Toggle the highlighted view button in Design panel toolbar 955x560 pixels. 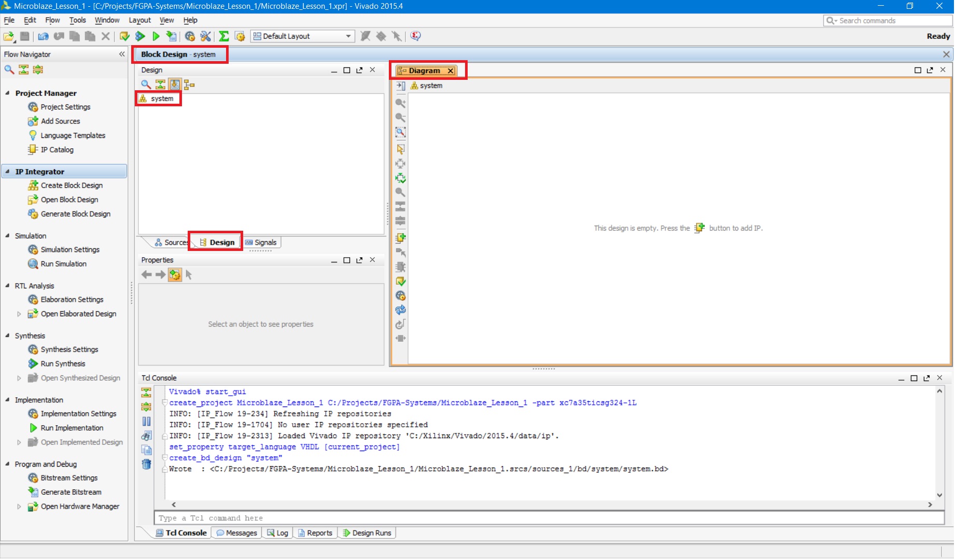[x=175, y=85]
